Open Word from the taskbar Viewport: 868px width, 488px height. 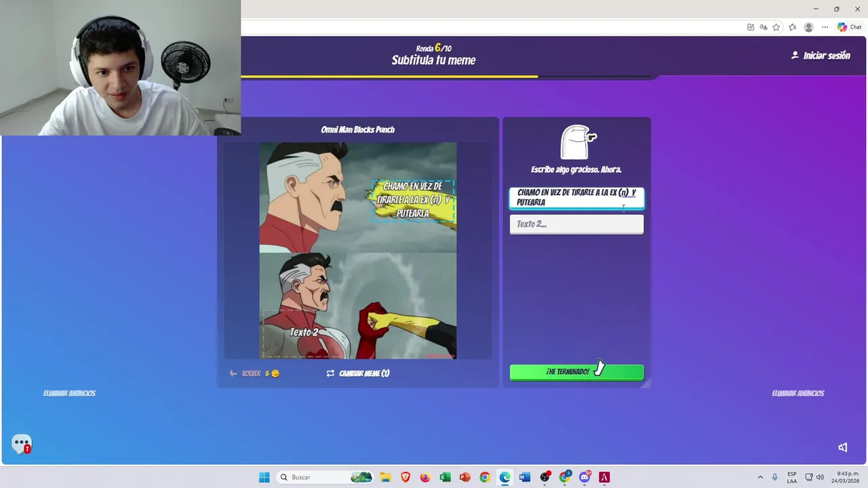[x=524, y=477]
